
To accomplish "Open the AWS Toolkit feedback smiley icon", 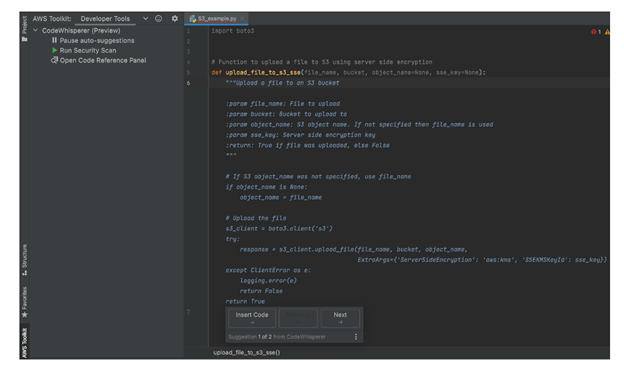I will [158, 18].
